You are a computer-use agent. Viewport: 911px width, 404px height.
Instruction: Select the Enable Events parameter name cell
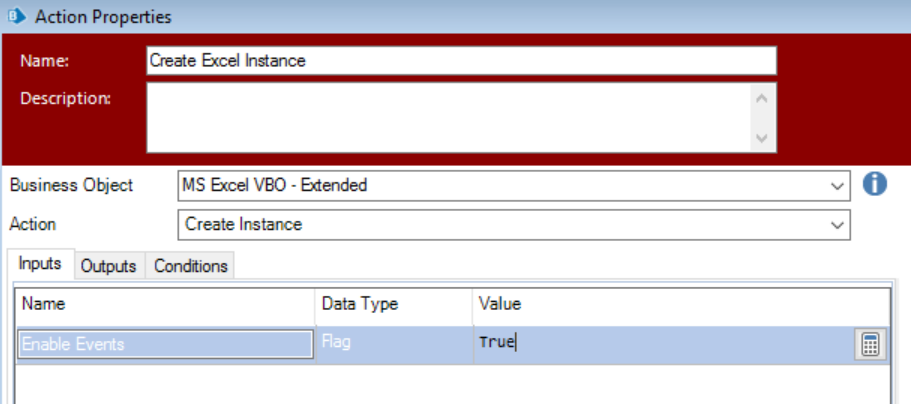tap(166, 344)
